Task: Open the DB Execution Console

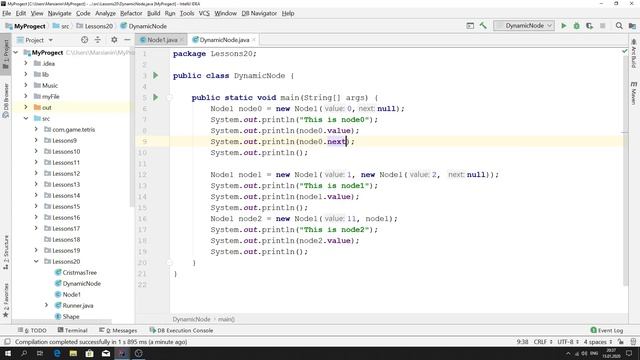Action: coord(181,330)
